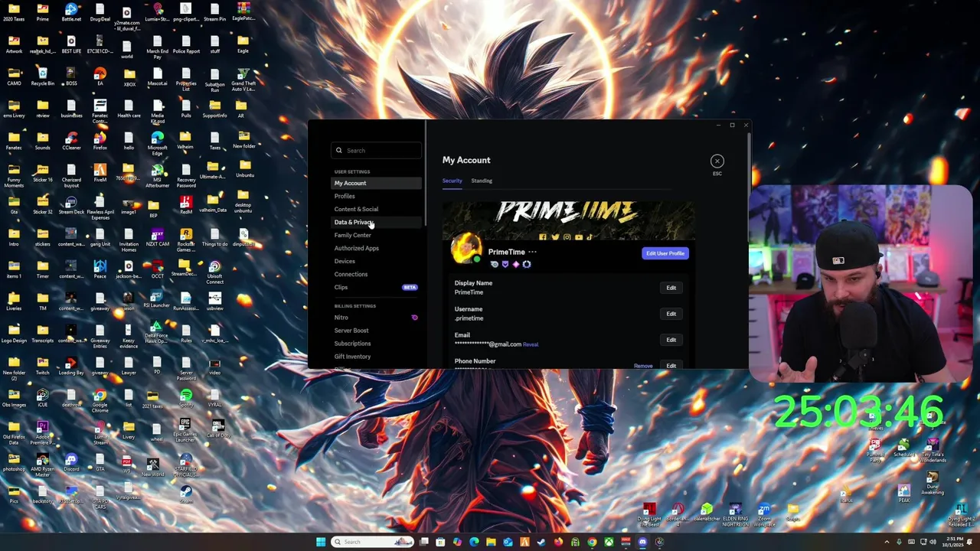Open Zoom Workplace desktop shortcut
Image resolution: width=980 pixels, height=551 pixels.
(763, 514)
